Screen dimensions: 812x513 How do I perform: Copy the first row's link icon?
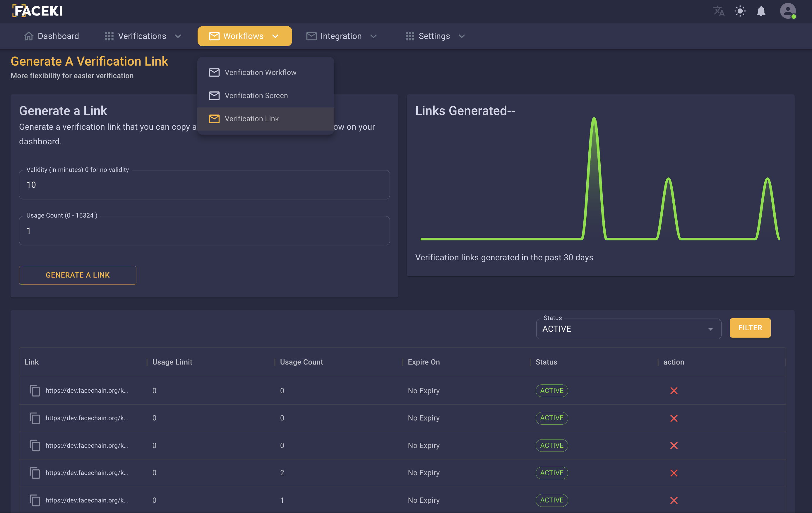[35, 391]
